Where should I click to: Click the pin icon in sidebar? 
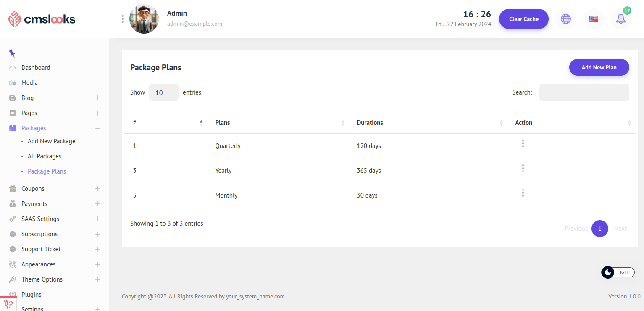tap(12, 53)
